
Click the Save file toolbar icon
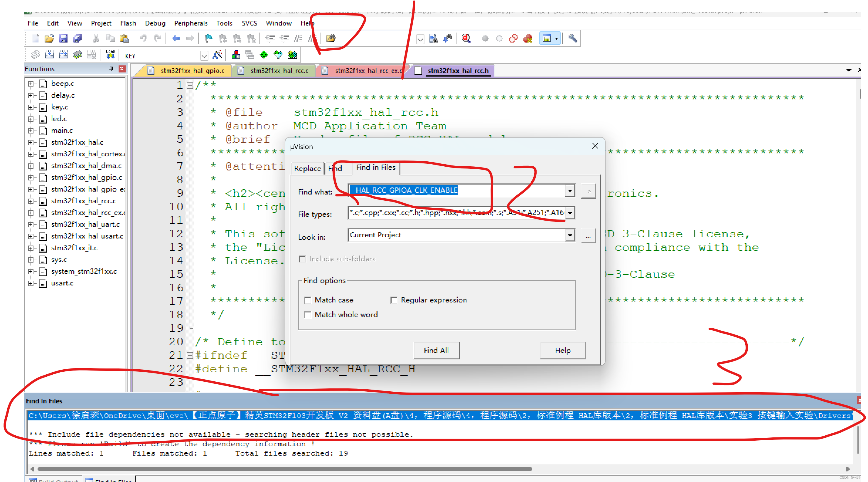pos(63,38)
